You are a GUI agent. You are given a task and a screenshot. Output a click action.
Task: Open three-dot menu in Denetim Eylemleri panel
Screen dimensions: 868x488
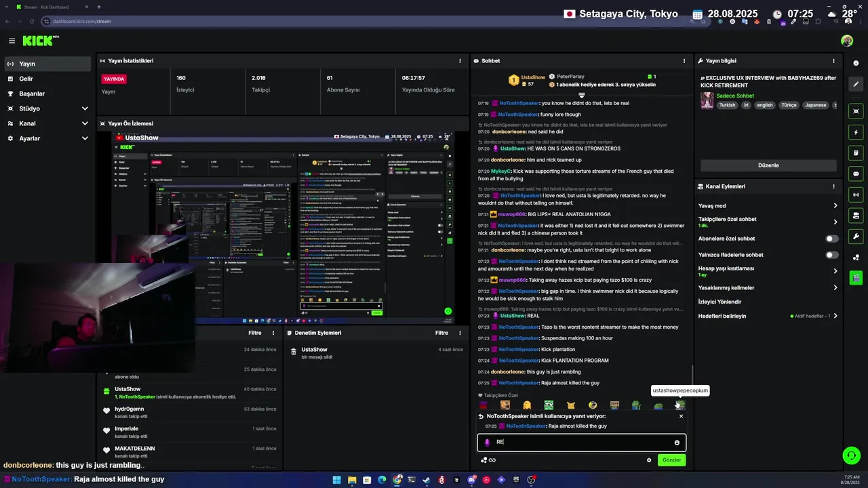point(460,333)
